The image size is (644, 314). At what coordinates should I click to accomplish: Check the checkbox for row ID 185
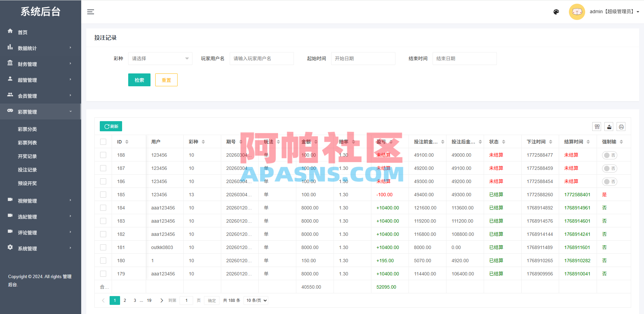(x=103, y=195)
